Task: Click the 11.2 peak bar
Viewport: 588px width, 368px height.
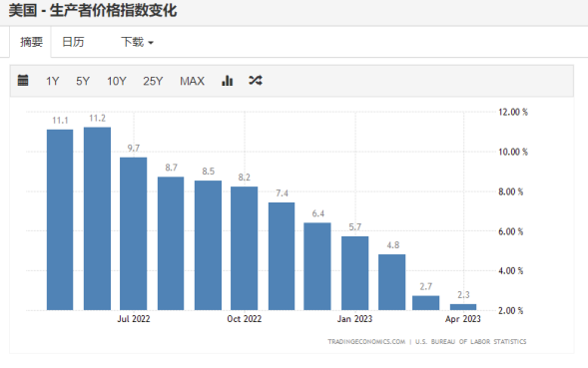Action: point(97,218)
